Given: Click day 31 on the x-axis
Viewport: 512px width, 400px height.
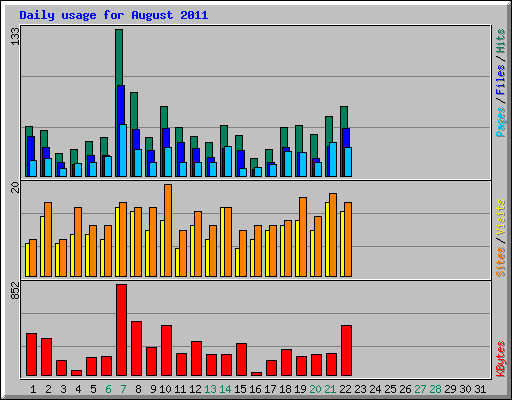Looking at the screenshot, I should point(480,389).
